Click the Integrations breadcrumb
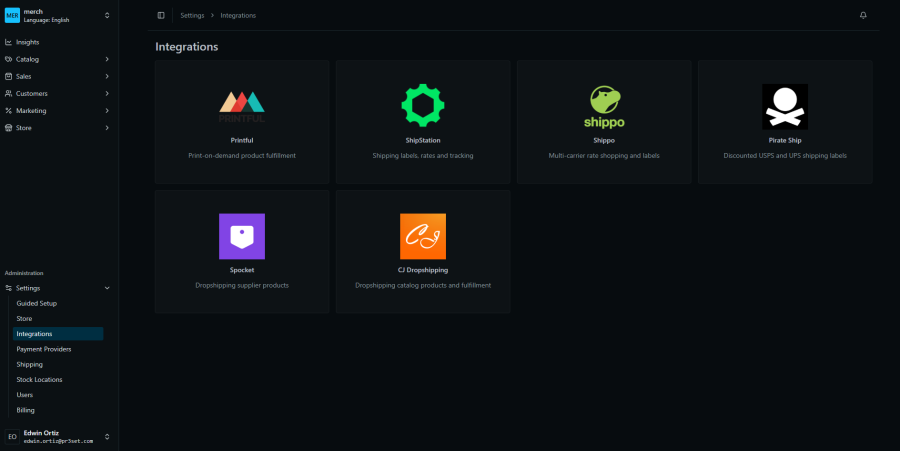 238,15
